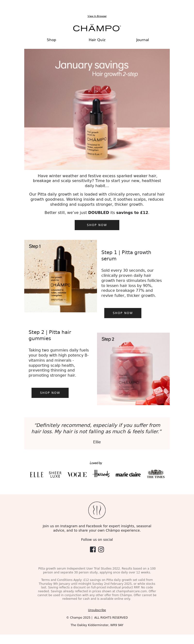The width and height of the screenshot is (194, 644).
Task: Click the Harrods logo
Action: (101, 474)
